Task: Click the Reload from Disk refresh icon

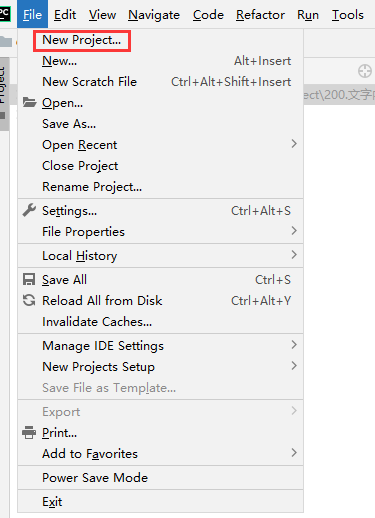Action: click(29, 300)
